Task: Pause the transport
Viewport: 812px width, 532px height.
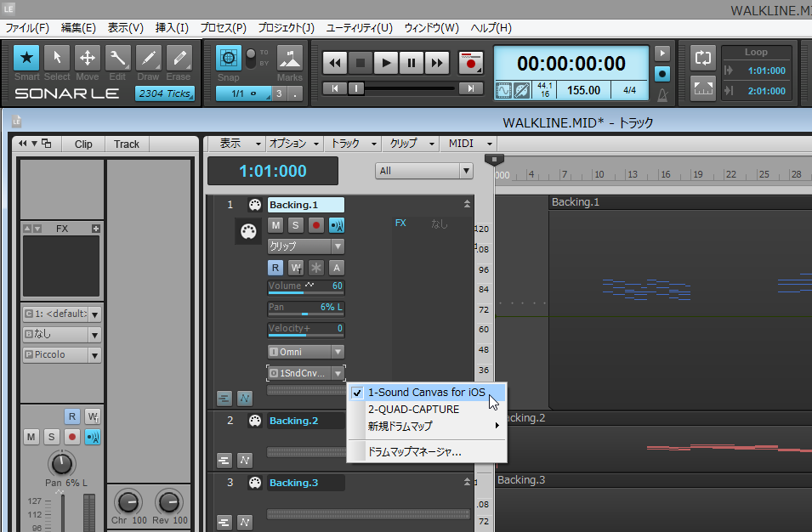Action: point(412,63)
